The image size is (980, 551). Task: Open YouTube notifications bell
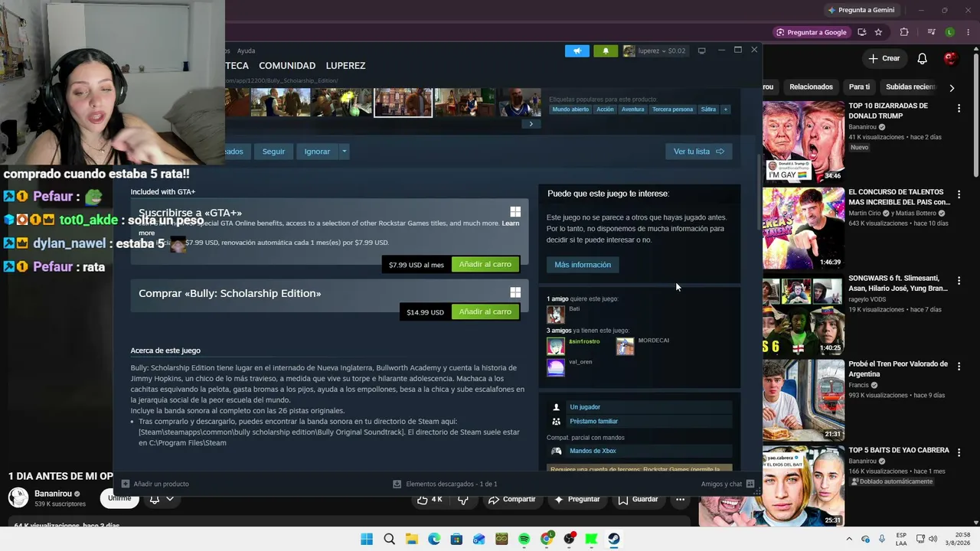[x=923, y=59]
